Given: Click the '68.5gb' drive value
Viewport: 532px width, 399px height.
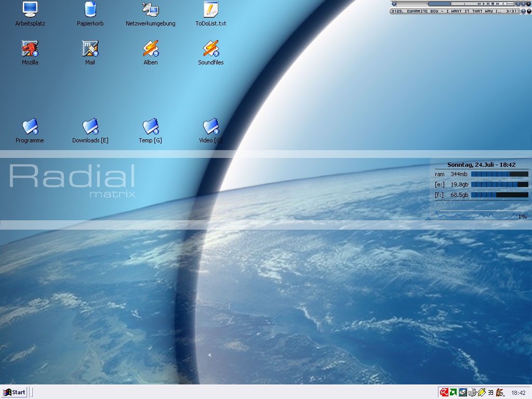Looking at the screenshot, I should [x=459, y=195].
